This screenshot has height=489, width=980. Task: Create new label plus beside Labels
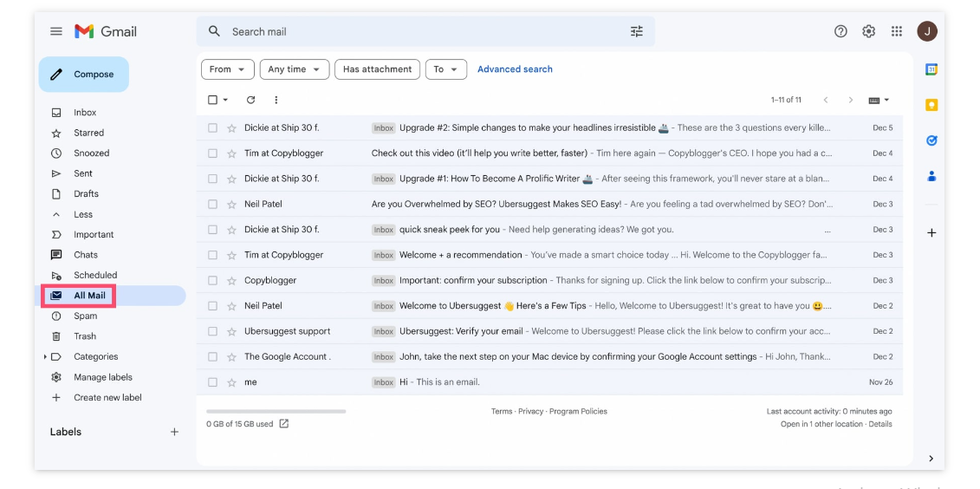click(174, 432)
